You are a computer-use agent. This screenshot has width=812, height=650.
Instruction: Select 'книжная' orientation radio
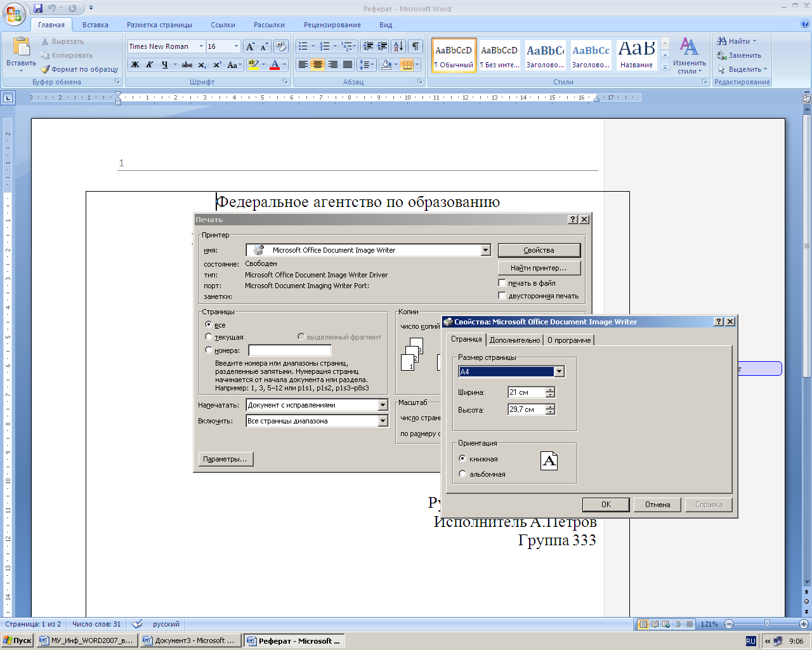coord(462,458)
